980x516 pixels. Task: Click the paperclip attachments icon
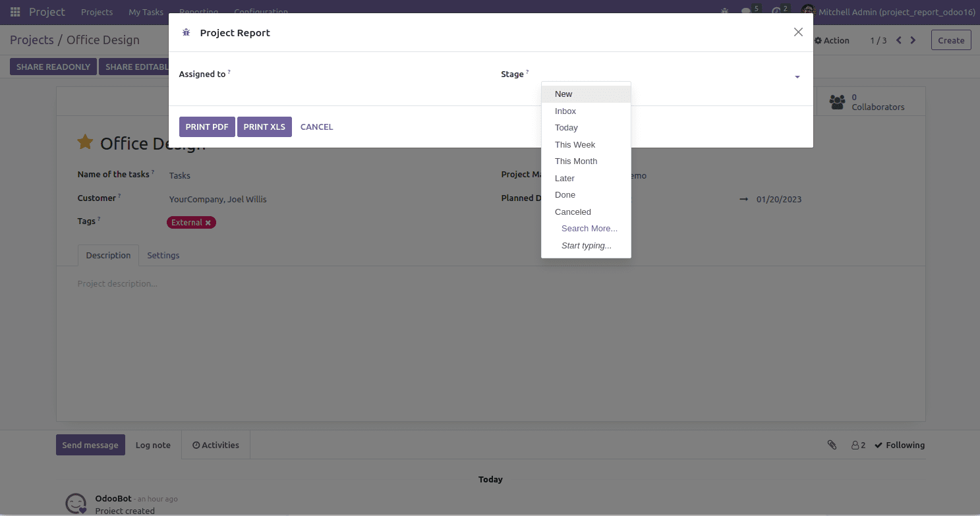[x=832, y=445]
